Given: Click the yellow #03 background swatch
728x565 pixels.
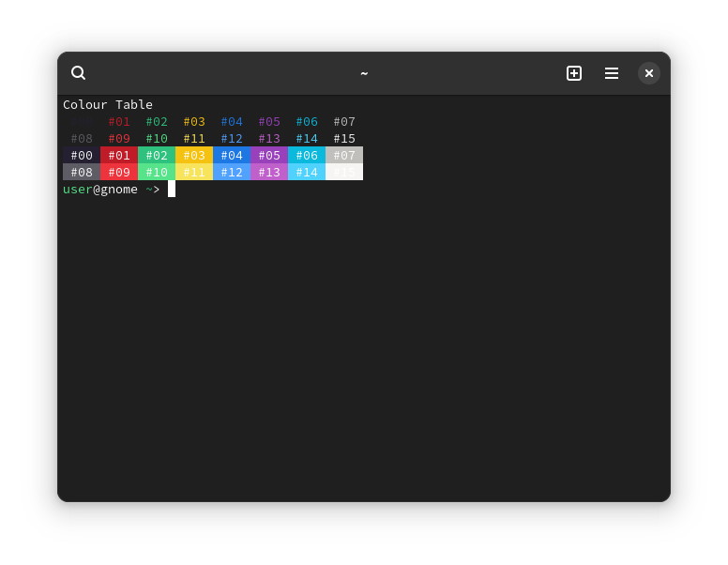Looking at the screenshot, I should point(194,155).
